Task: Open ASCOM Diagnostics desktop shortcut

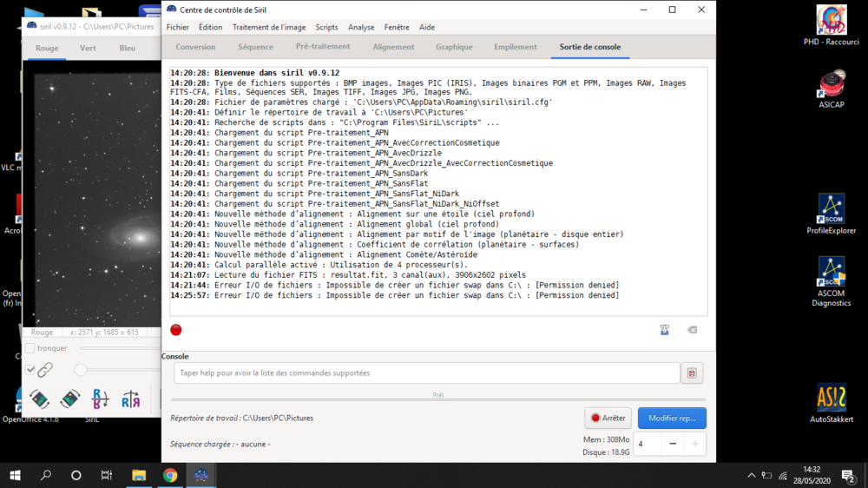Action: point(831,281)
